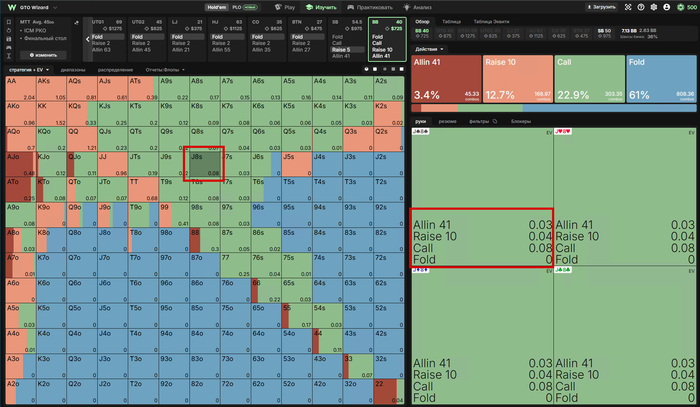Click the fullscreen focus icon in header

pyautogui.click(x=628, y=7)
